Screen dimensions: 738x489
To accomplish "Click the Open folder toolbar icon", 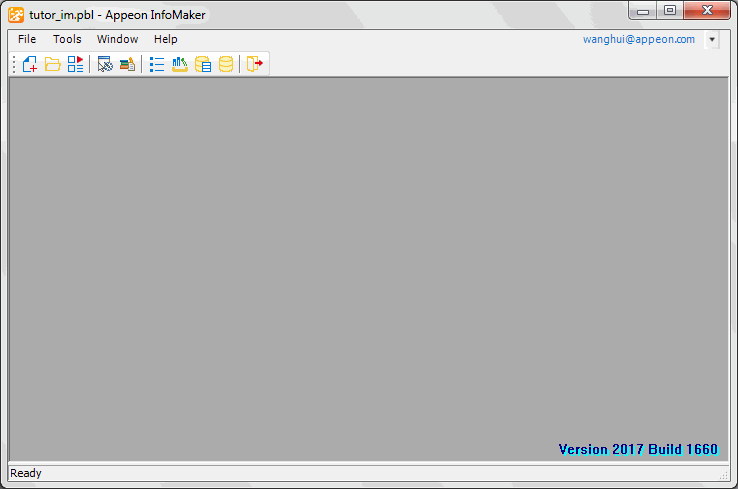I will click(x=53, y=64).
